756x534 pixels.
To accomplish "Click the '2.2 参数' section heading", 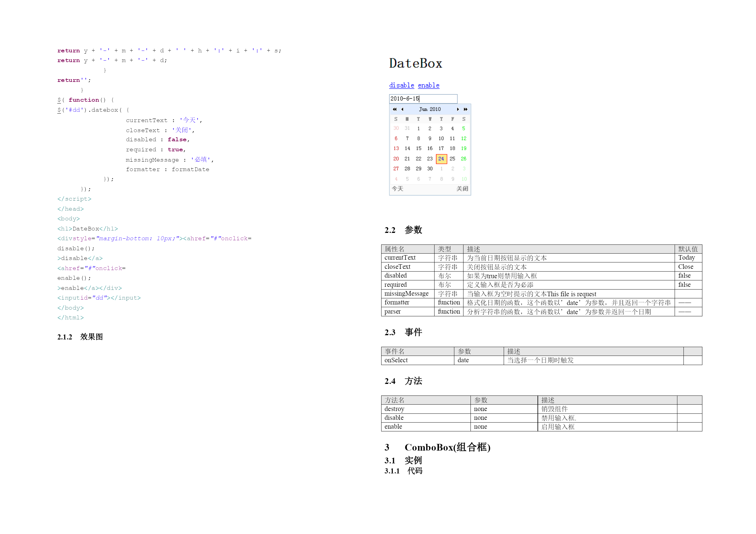I will (403, 230).
